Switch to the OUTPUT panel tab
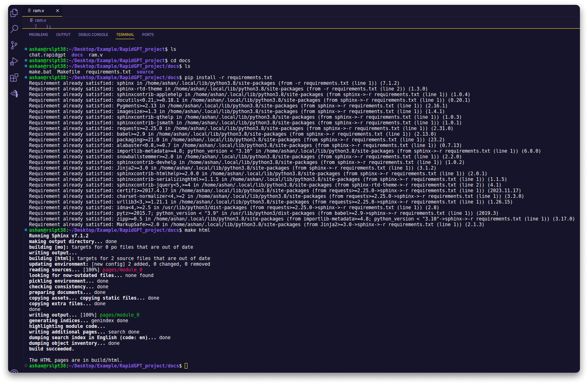The image size is (588, 384). click(63, 35)
